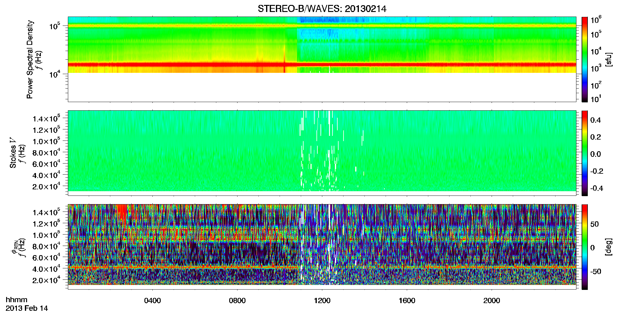The image size is (644, 332).
Task: Click the 10^6 label on the sfu colorbar
Action: pos(596,20)
